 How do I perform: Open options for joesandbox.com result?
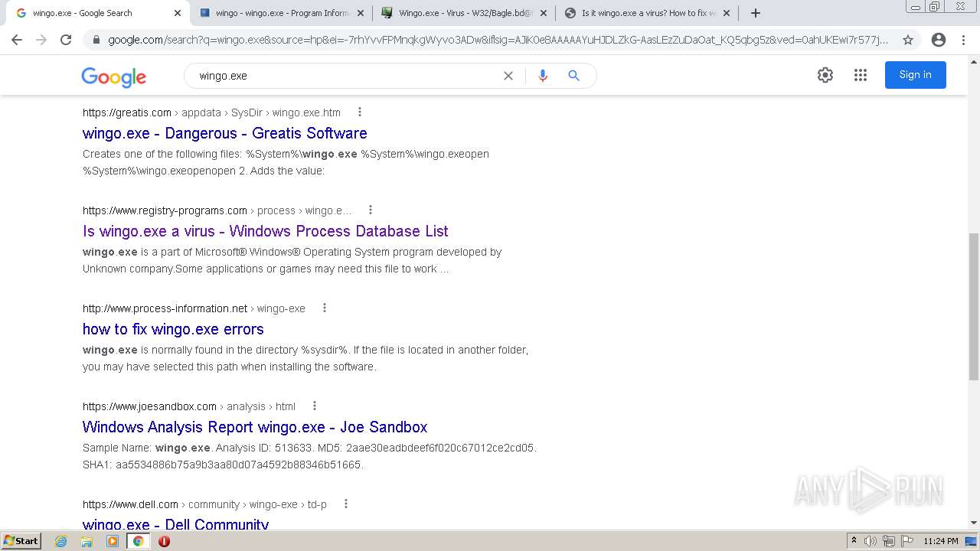point(314,406)
